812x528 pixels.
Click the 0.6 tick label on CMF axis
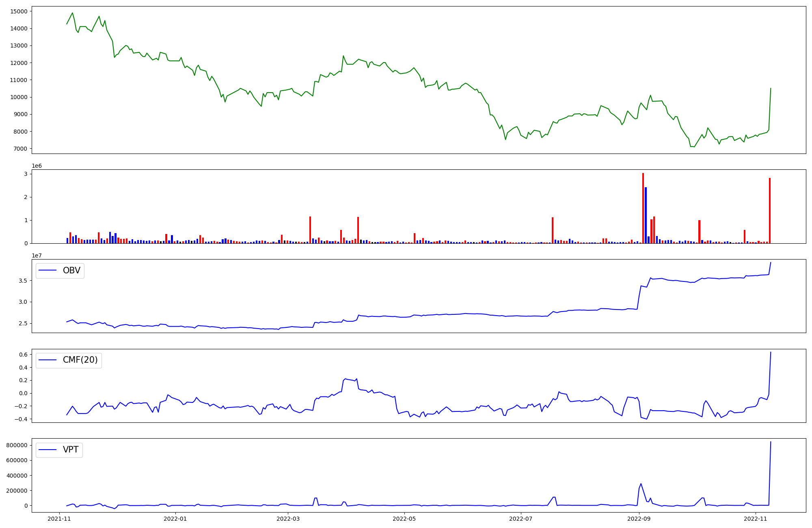pos(23,355)
